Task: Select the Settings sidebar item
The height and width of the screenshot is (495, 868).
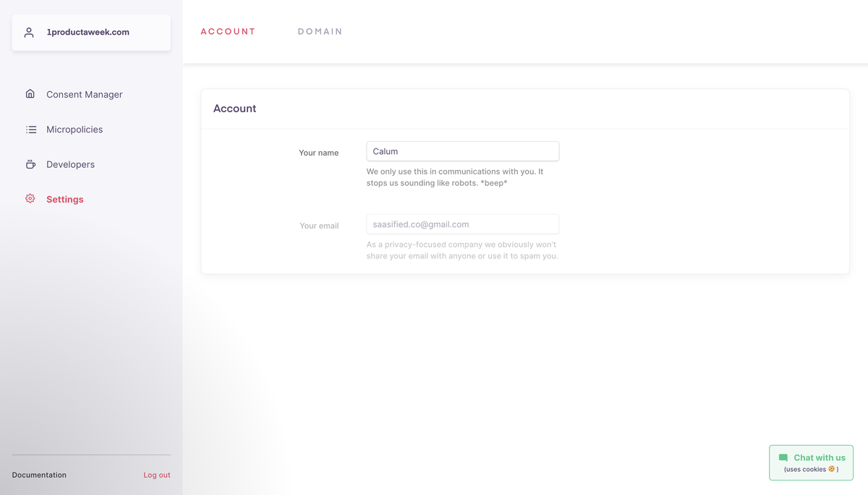Action: (65, 200)
